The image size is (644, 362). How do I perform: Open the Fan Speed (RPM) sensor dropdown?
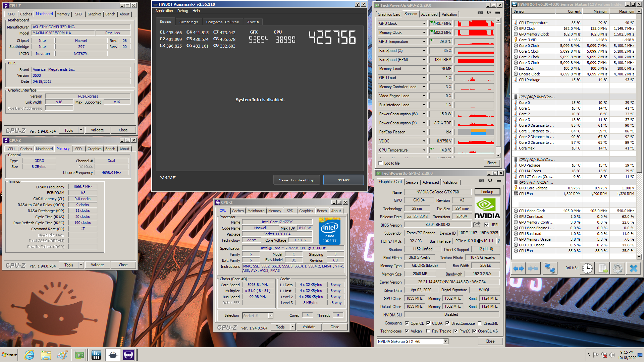tap(424, 60)
